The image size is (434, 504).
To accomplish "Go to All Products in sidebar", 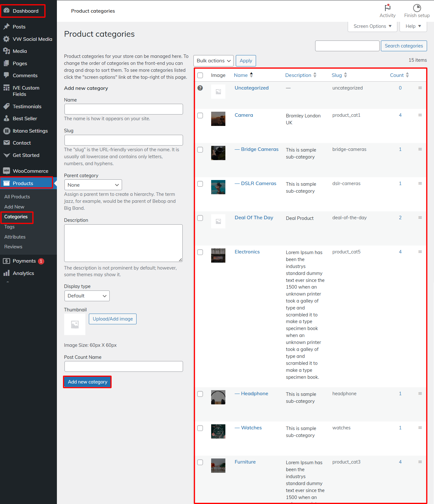I will [x=17, y=196].
